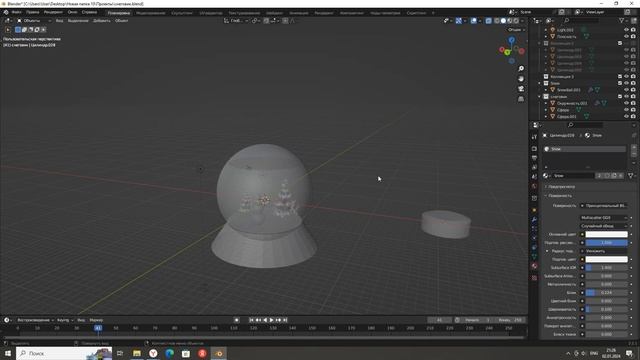Image resolution: width=640 pixels, height=360 pixels.
Task: Open the World properties tab
Action: pyautogui.click(x=534, y=187)
